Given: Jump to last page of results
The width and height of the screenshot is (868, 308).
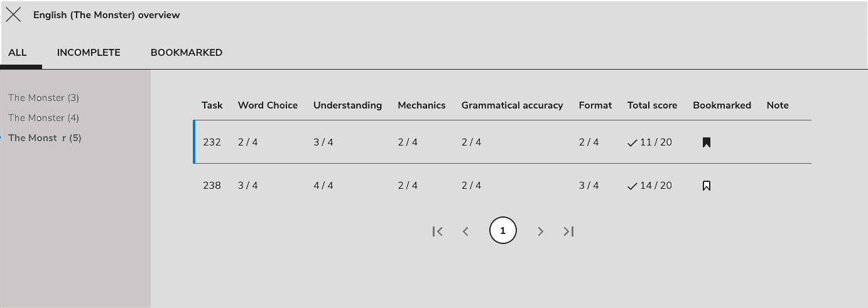Looking at the screenshot, I should click(568, 231).
